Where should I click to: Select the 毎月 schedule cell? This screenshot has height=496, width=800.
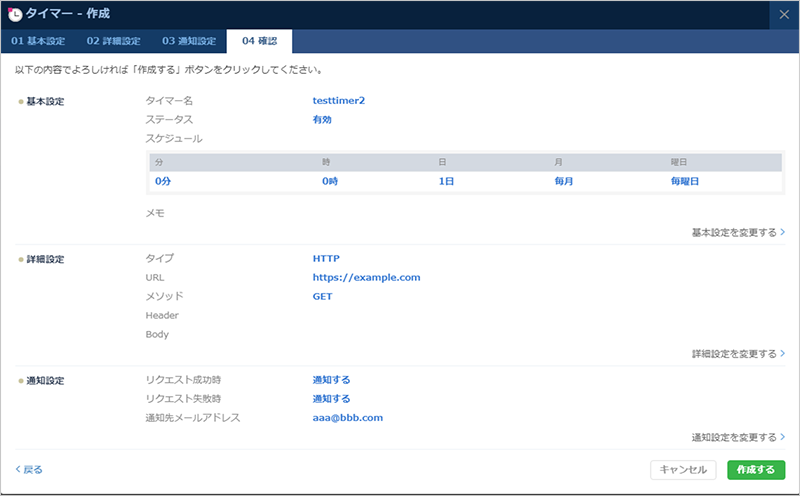pos(564,182)
